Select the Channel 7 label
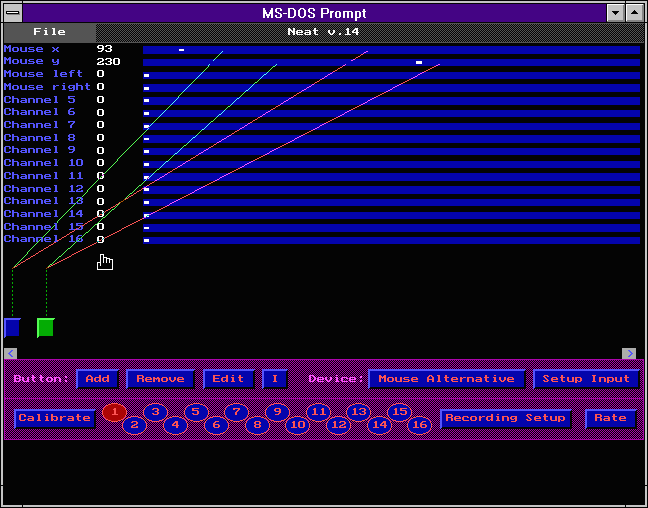 click(x=40, y=125)
